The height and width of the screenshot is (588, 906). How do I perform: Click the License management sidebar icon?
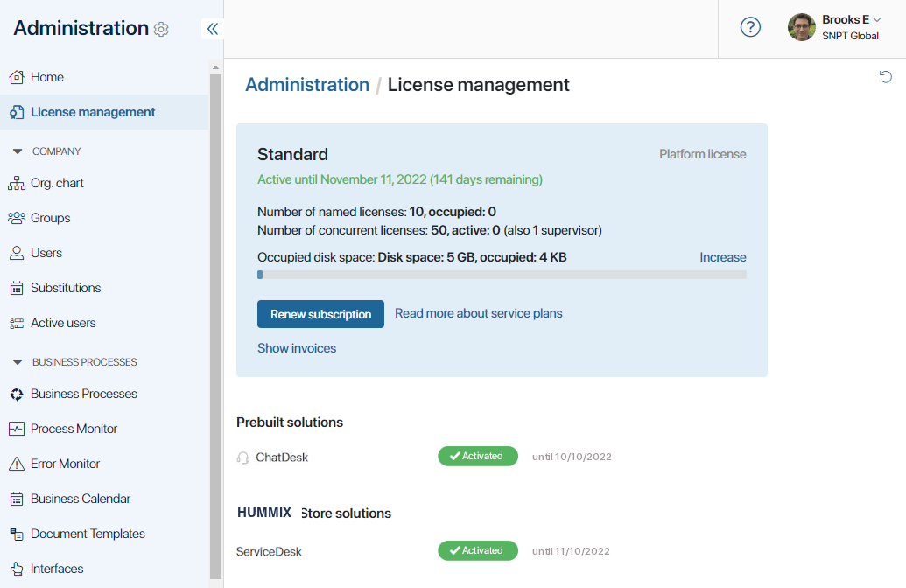[x=17, y=112]
